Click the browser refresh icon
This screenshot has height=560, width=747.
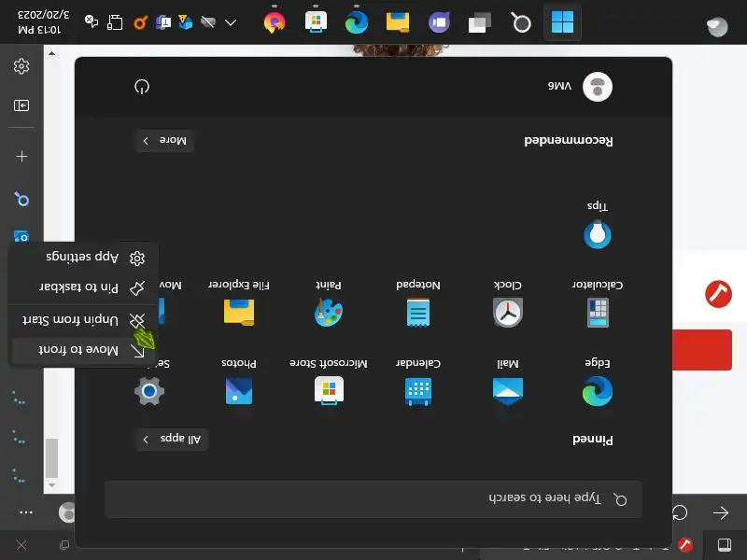tap(680, 512)
